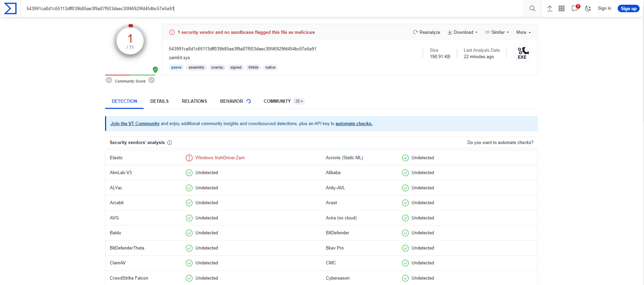
Task: Click the green community score marker
Action: tap(155, 70)
